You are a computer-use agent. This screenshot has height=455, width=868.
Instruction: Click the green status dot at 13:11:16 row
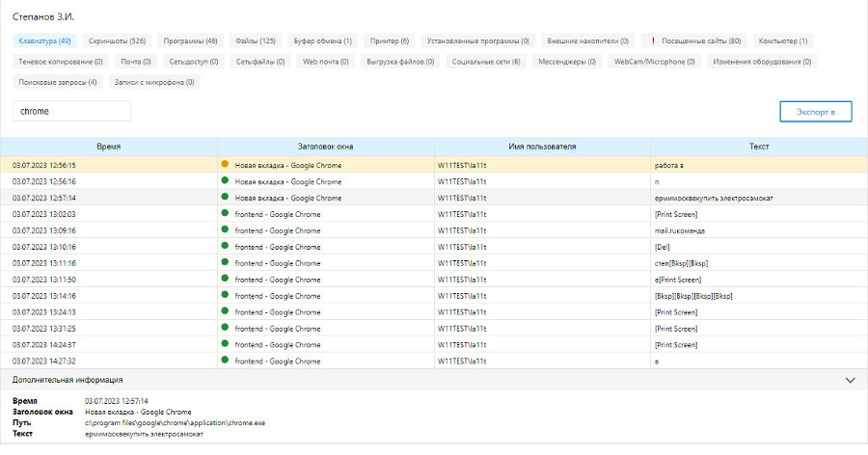[x=225, y=262]
